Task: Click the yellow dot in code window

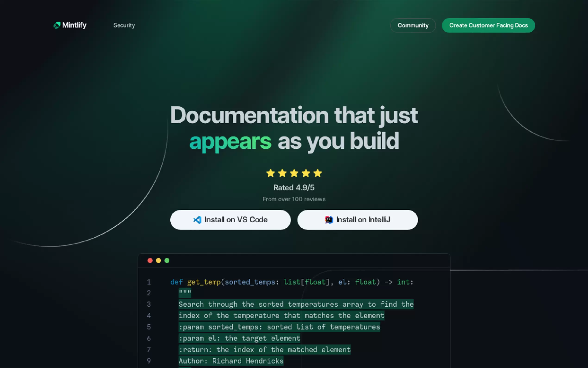Action: (x=159, y=260)
